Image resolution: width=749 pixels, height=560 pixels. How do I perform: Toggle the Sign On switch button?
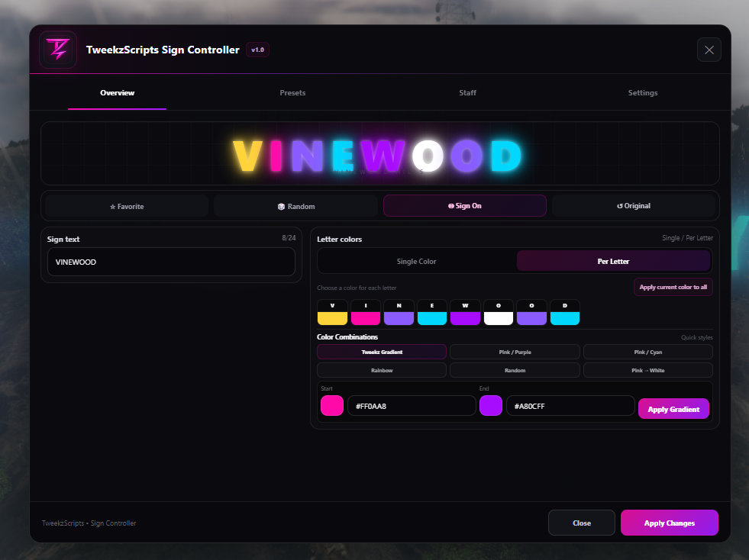click(x=465, y=206)
